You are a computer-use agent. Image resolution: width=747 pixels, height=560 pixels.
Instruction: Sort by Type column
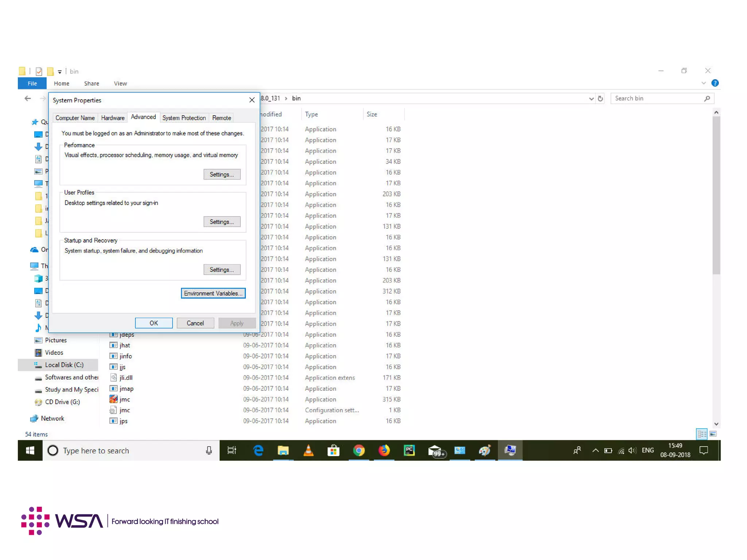311,115
